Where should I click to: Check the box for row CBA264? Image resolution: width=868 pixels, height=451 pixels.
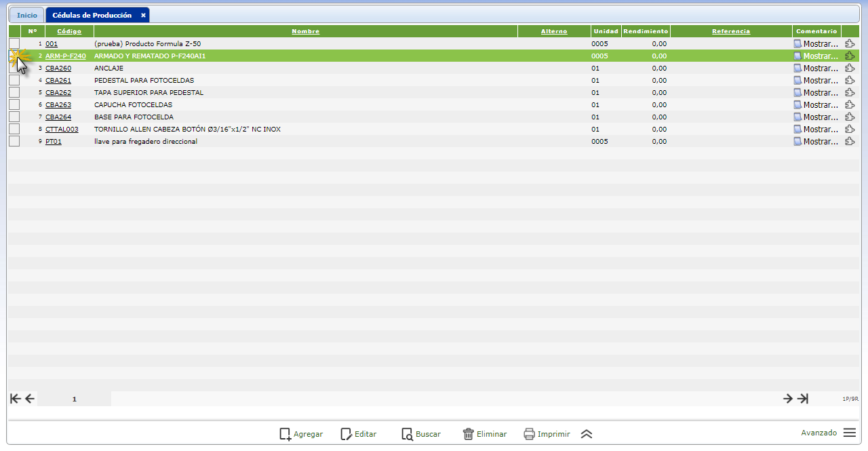(14, 117)
